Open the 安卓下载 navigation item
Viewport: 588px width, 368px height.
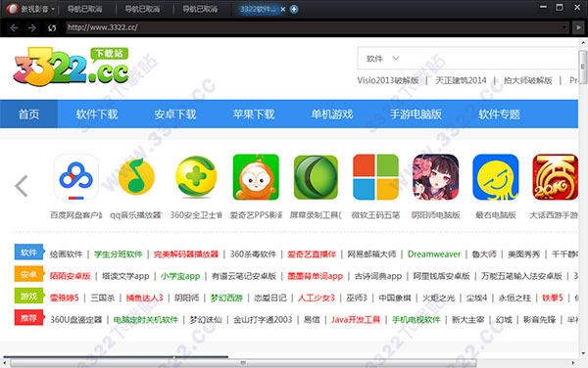[x=175, y=115]
